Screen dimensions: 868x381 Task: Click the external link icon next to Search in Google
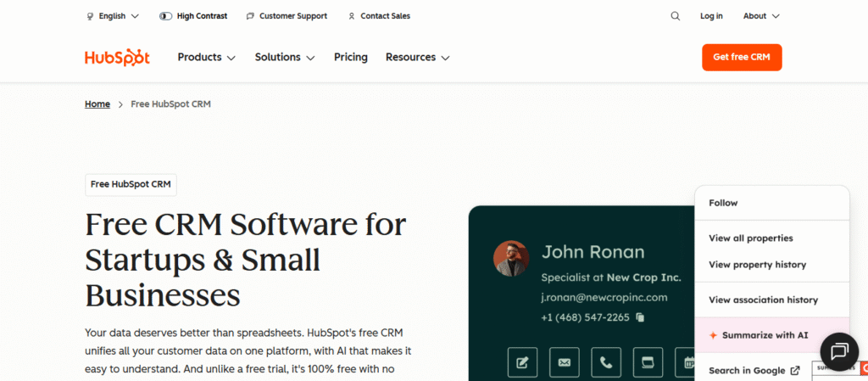(795, 371)
